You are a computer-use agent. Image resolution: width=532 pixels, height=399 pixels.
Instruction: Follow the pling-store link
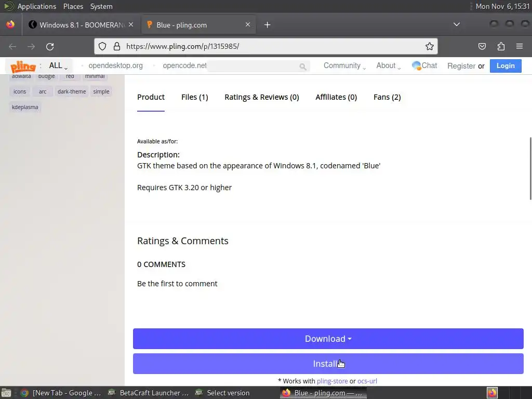point(332,381)
